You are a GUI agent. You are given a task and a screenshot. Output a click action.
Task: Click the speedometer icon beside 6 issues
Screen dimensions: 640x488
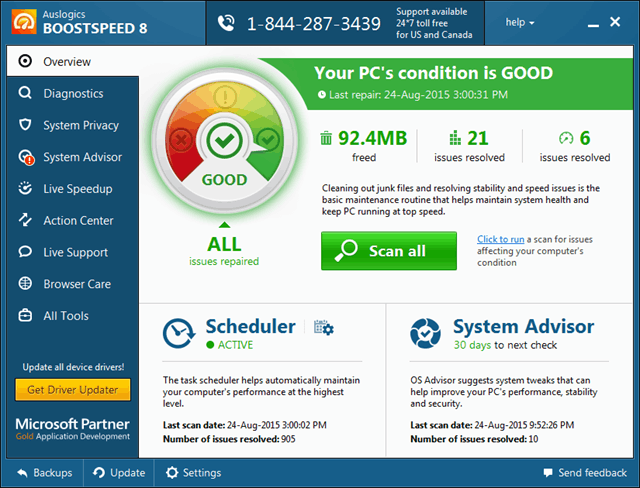click(566, 138)
